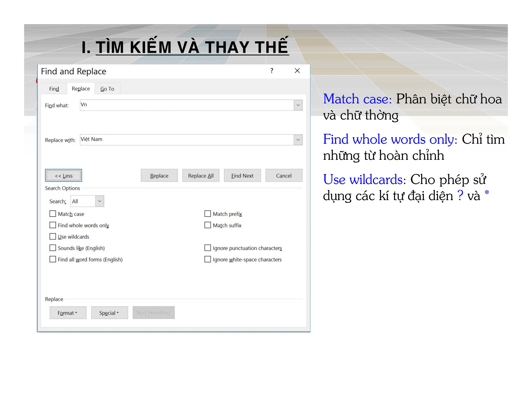This screenshot has height=411, width=532.
Task: Expand the Find what history dropdown
Action: 298,105
